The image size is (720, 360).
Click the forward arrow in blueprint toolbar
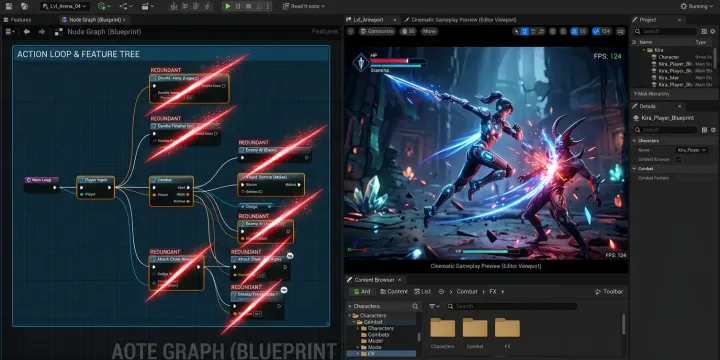point(42,32)
